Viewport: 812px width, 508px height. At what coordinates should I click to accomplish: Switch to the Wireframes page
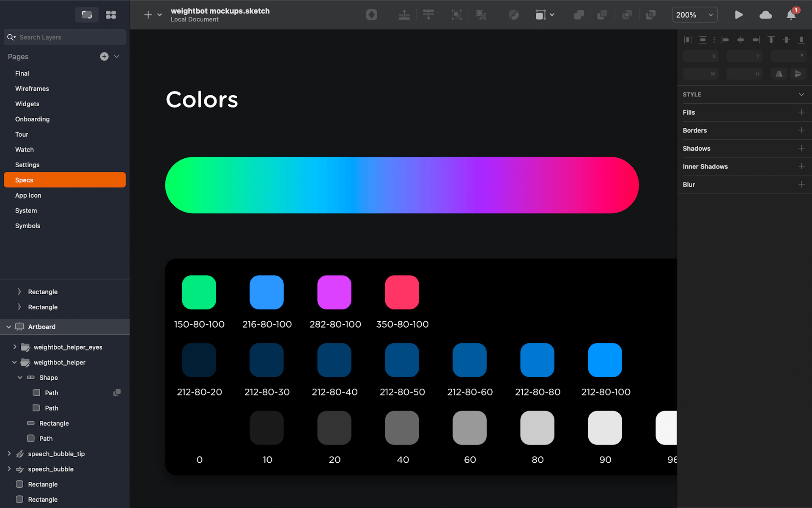pos(32,88)
